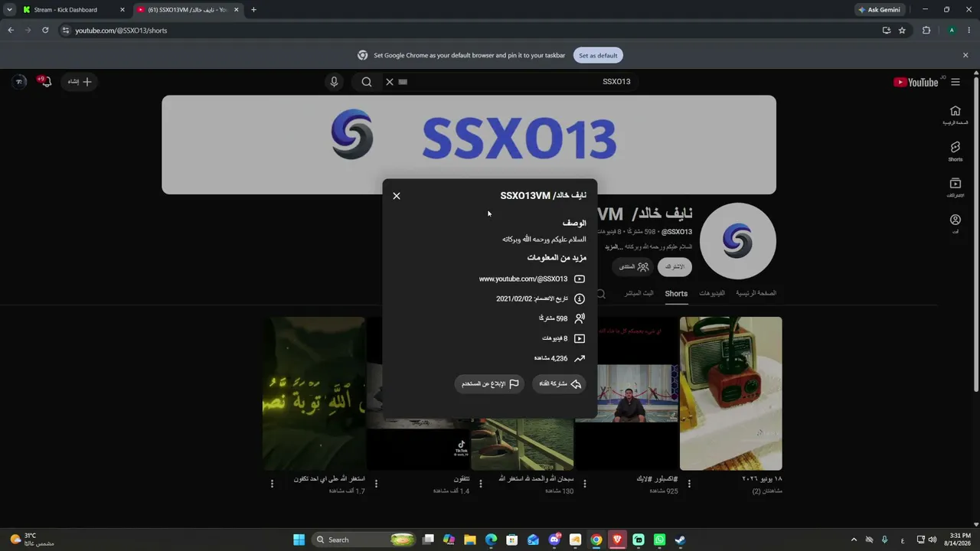Clear the SSXO13 search text
This screenshot has width=980, height=551.
[390, 82]
